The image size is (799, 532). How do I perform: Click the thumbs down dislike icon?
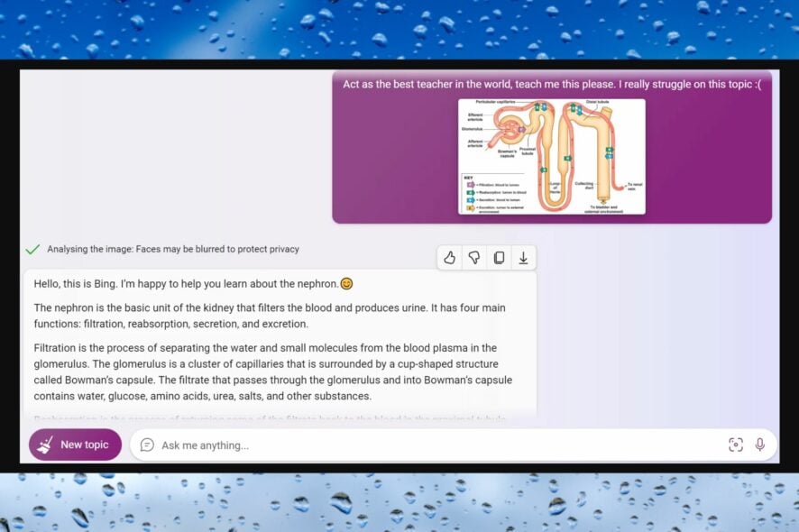coord(473,258)
